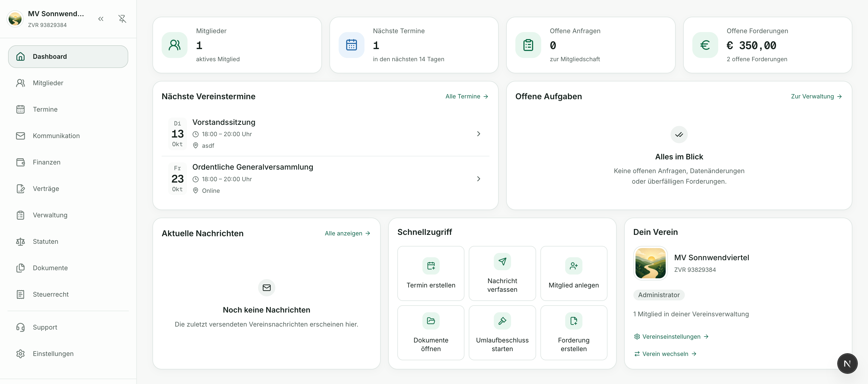Screen dimensions: 868x384
Task: Open the Next.js dev tools N button
Action: click(847, 364)
